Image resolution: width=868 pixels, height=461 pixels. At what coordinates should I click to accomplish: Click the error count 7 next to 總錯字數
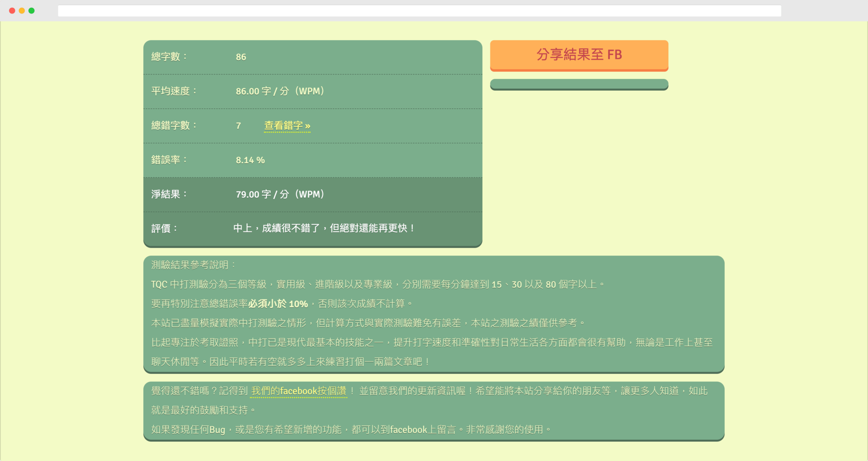click(x=238, y=125)
